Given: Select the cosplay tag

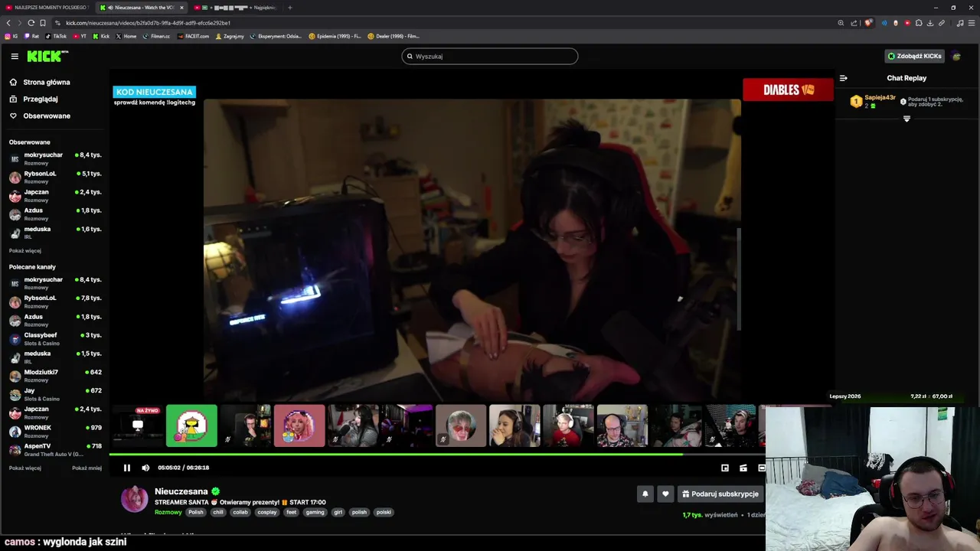Looking at the screenshot, I should [267, 512].
